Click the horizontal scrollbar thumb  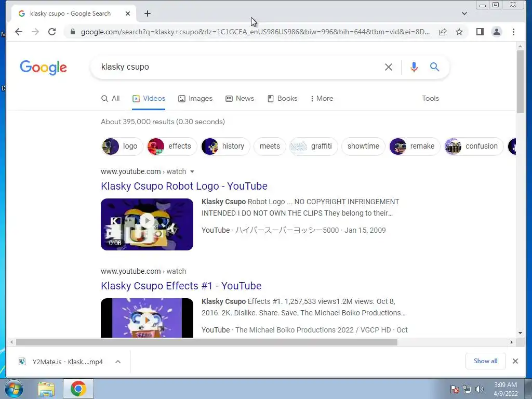point(207,342)
